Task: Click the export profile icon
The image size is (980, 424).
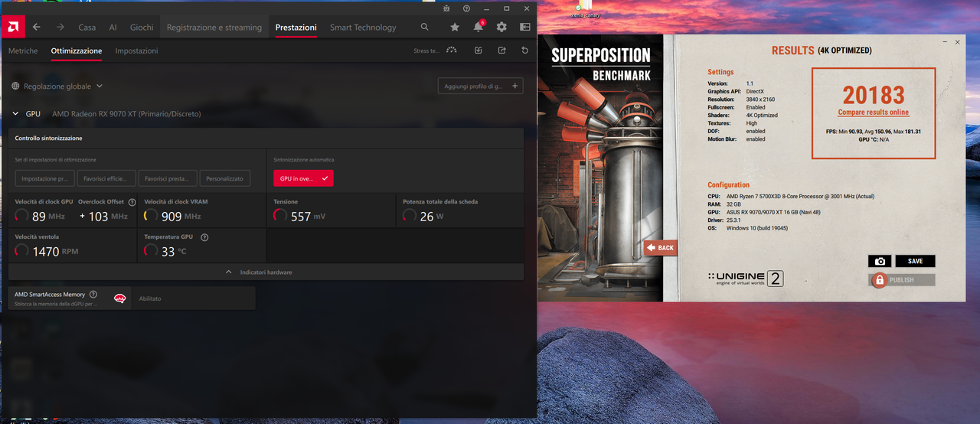Action: 502,51
